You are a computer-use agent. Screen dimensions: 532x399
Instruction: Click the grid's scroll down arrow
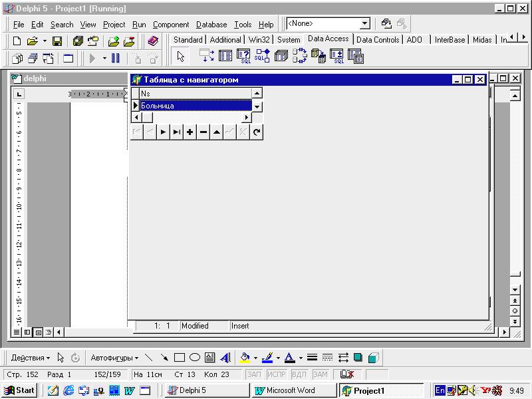click(257, 106)
